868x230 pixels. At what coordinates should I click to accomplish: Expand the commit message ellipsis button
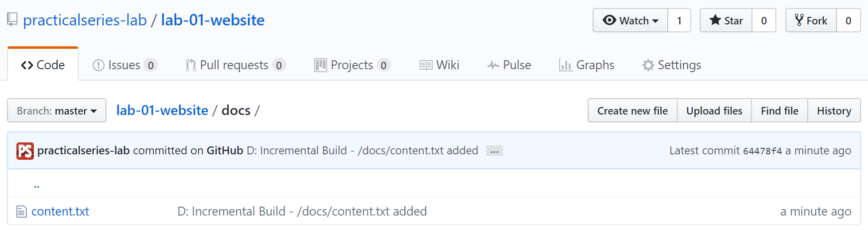(x=495, y=151)
